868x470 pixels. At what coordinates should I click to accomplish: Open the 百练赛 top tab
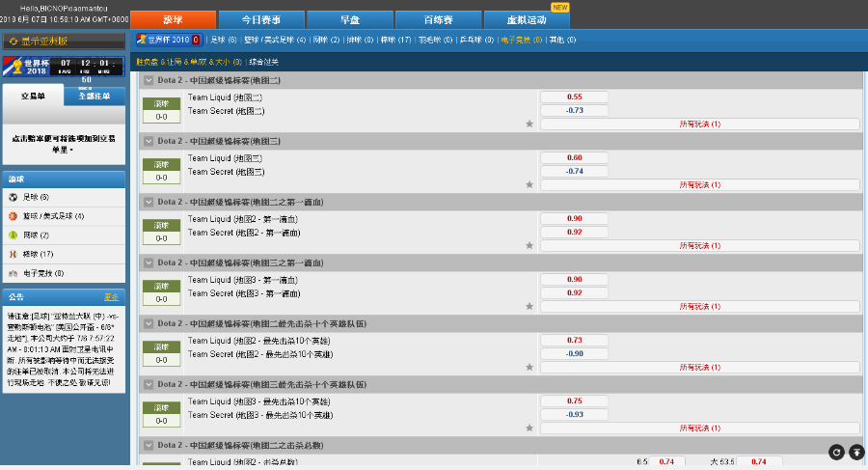pyautogui.click(x=439, y=20)
